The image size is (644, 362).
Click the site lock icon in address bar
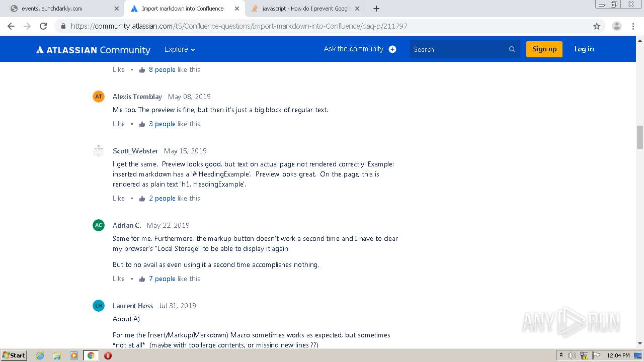(x=63, y=26)
